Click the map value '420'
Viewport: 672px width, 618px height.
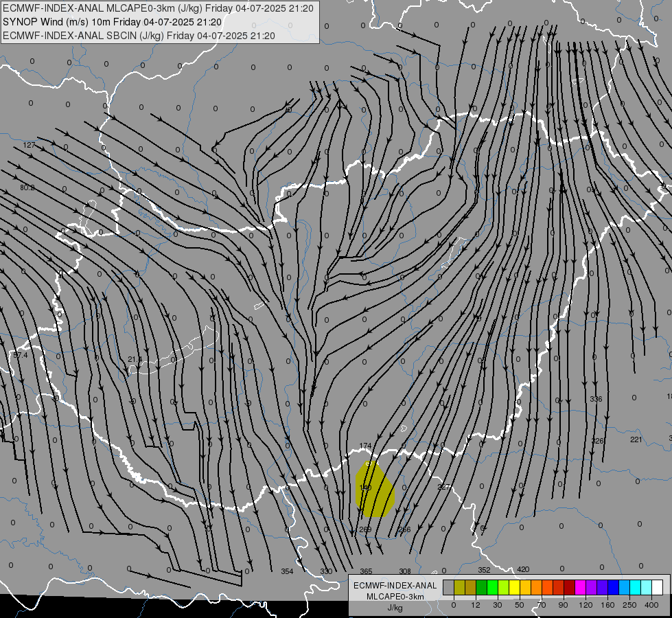pos(523,569)
